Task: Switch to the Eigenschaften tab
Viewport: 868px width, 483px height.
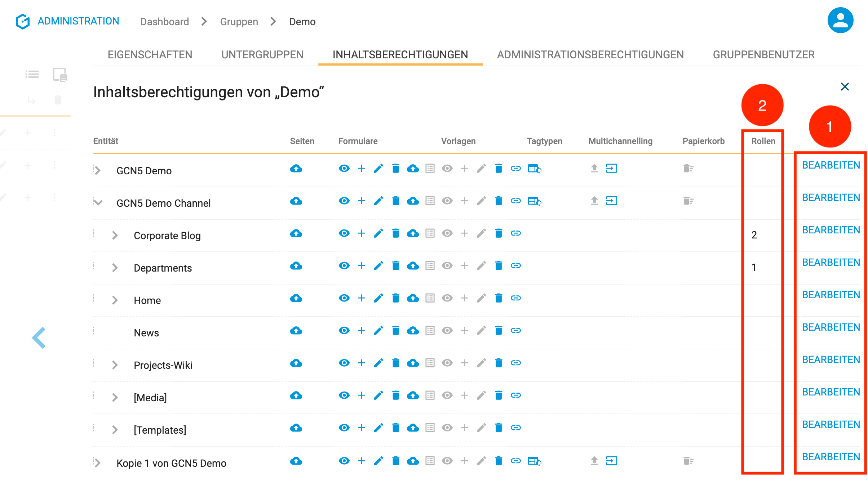Action: click(150, 55)
